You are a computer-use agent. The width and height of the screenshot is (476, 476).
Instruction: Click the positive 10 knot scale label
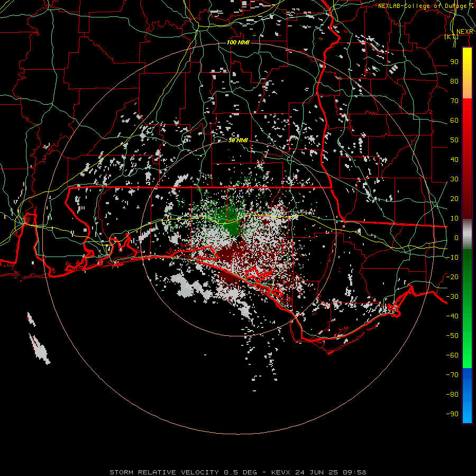pyautogui.click(x=454, y=218)
